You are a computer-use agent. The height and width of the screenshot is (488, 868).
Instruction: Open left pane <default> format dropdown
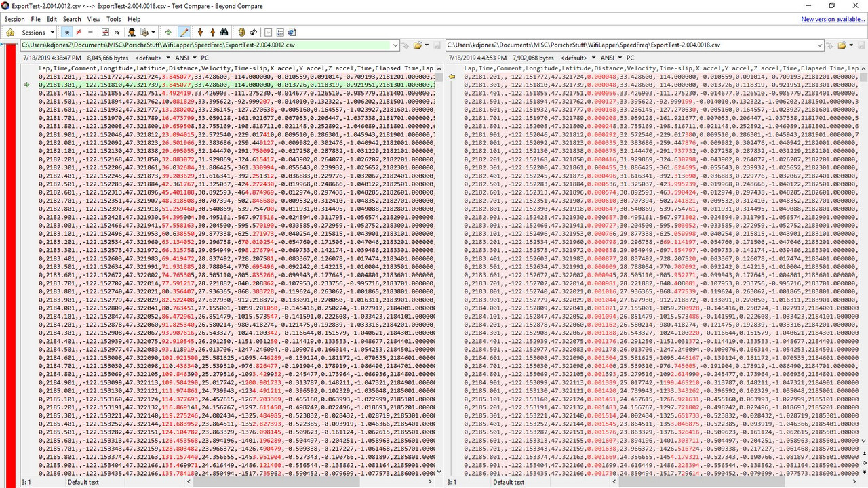[153, 58]
